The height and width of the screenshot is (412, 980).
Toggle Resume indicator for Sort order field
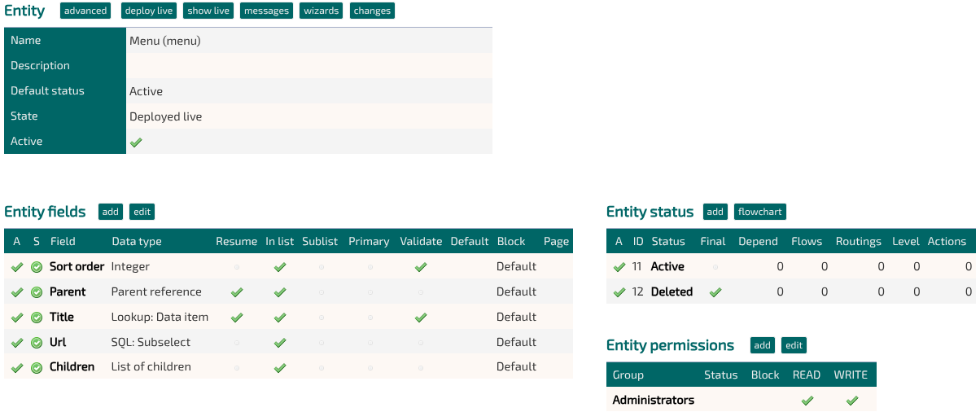pyautogui.click(x=237, y=267)
